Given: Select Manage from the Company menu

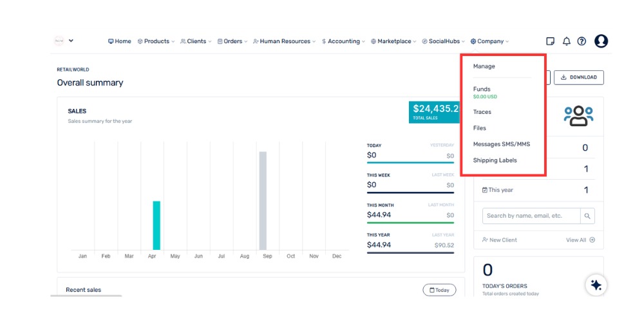Looking at the screenshot, I should pyautogui.click(x=484, y=66).
